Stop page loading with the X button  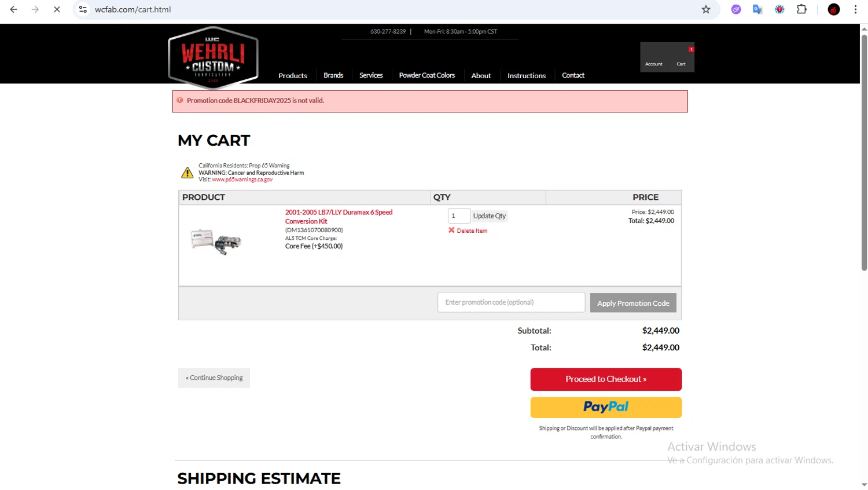click(x=57, y=9)
